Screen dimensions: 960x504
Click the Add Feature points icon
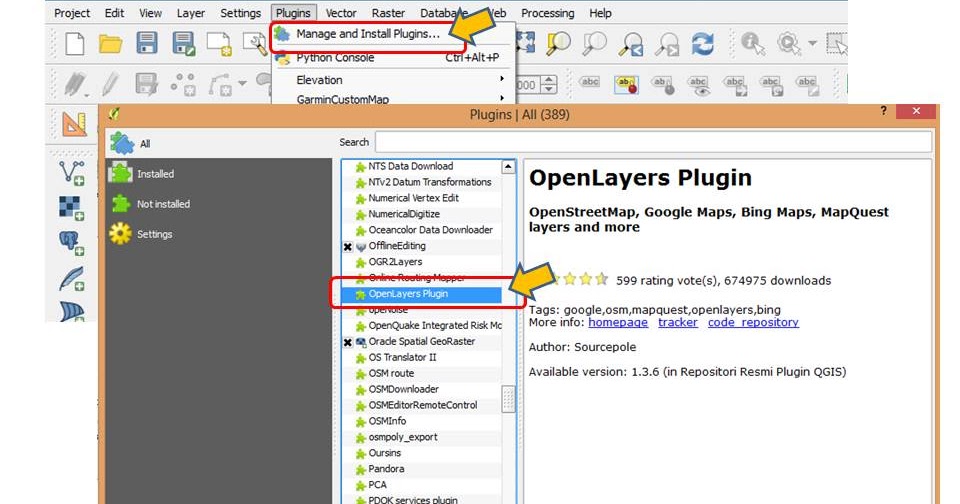(x=183, y=85)
